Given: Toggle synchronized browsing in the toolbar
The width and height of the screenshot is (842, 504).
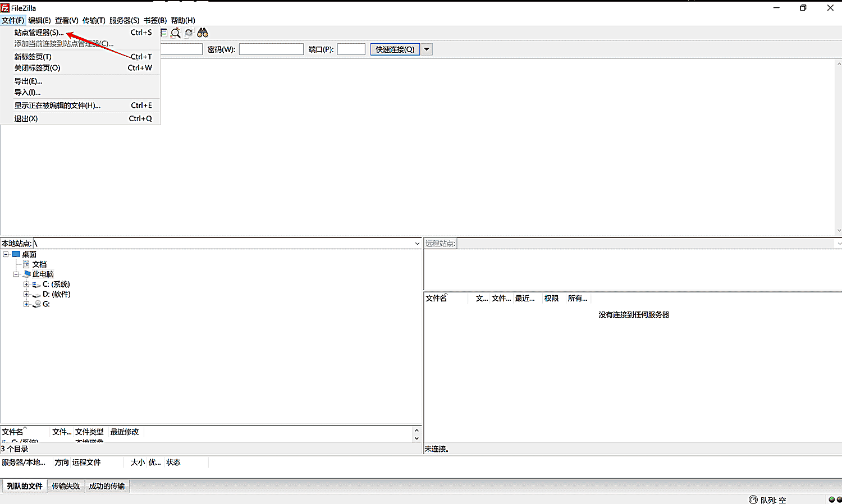Looking at the screenshot, I should coord(189,33).
